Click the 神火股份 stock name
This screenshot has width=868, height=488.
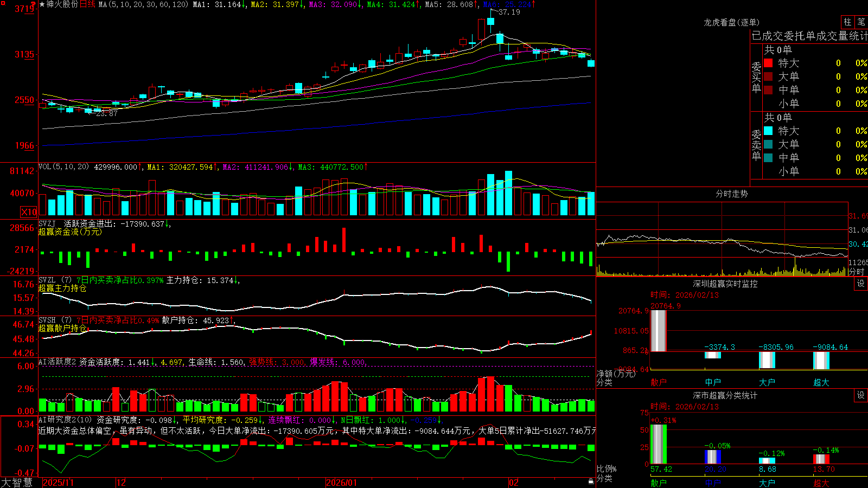coord(62,4)
